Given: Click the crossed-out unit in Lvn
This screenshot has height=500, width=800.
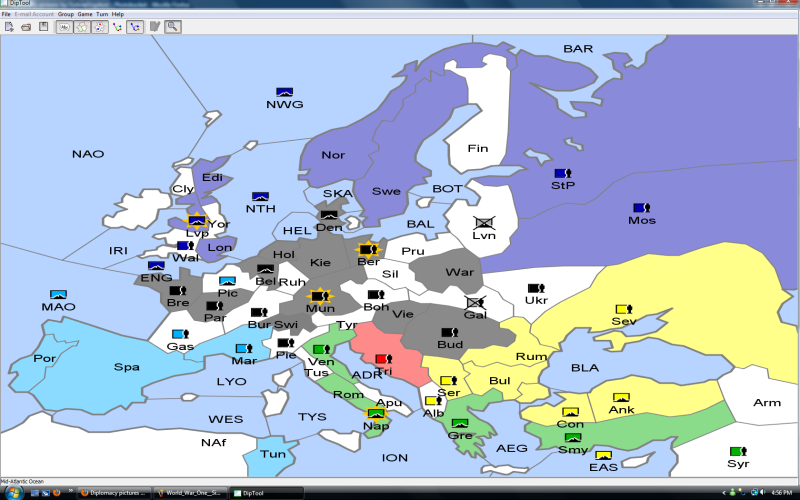Looking at the screenshot, I should pos(484,222).
